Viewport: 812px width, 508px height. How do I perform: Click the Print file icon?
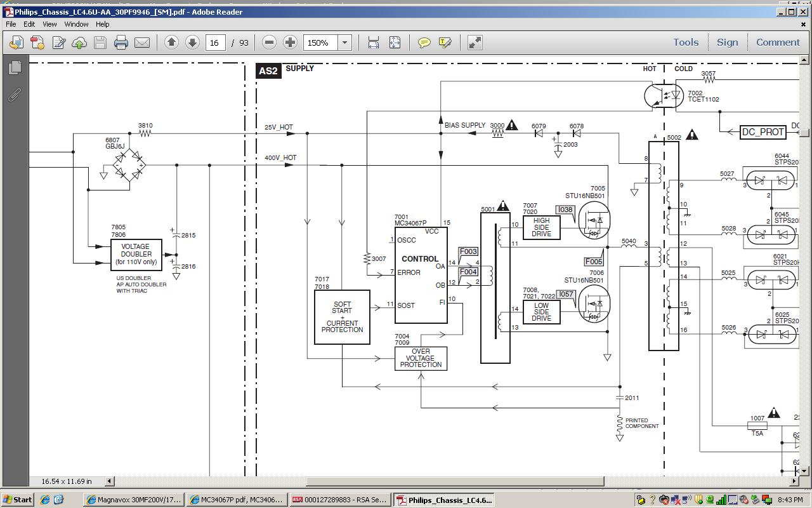[121, 43]
